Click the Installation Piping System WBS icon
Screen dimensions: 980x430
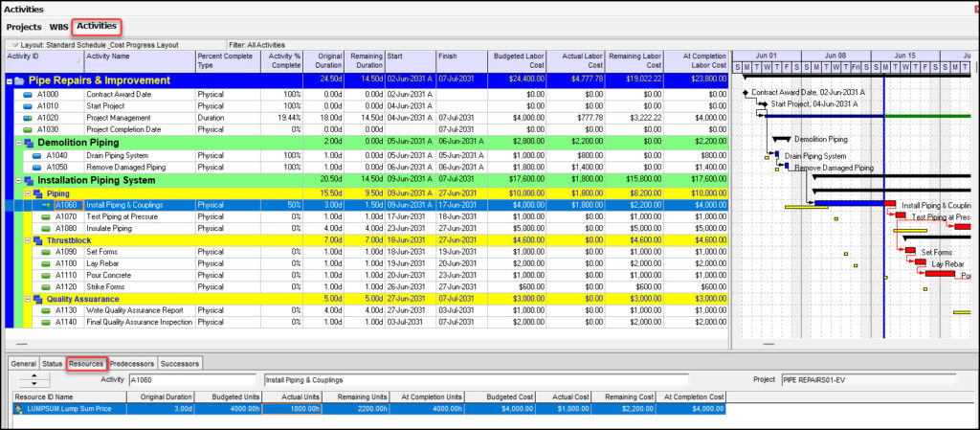pos(29,181)
